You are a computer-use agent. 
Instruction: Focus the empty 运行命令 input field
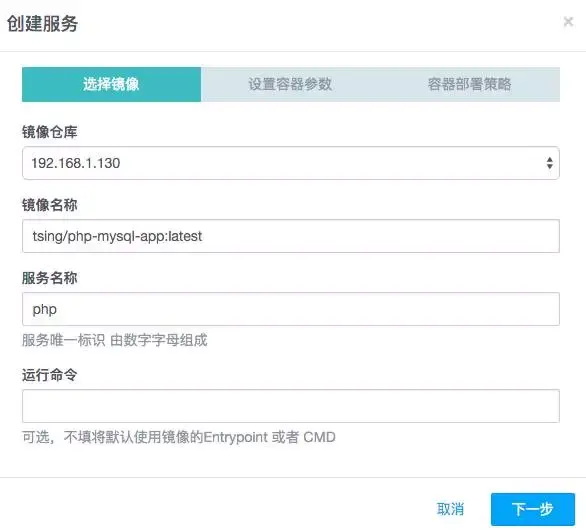click(x=291, y=406)
